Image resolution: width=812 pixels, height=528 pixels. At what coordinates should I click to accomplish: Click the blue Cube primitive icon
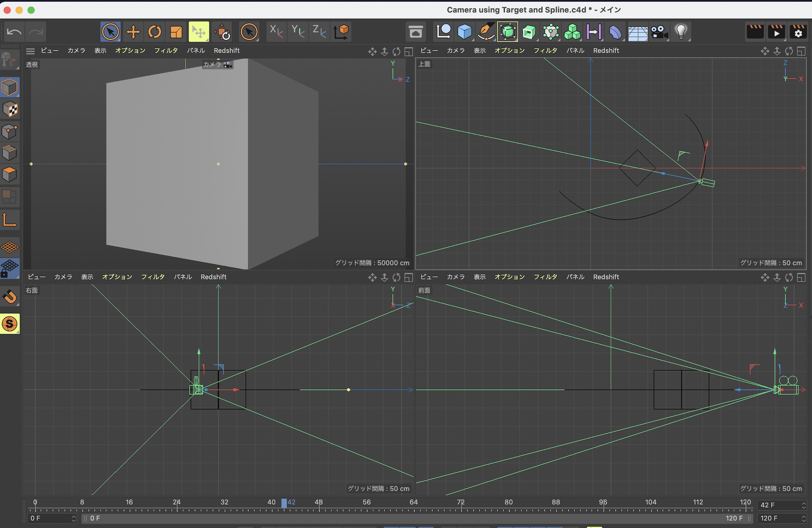[464, 32]
